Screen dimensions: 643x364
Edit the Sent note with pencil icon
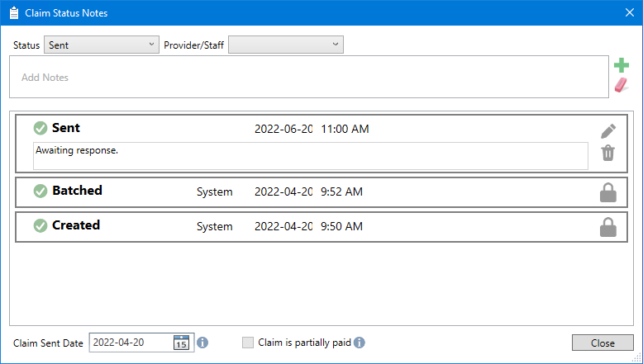(608, 131)
